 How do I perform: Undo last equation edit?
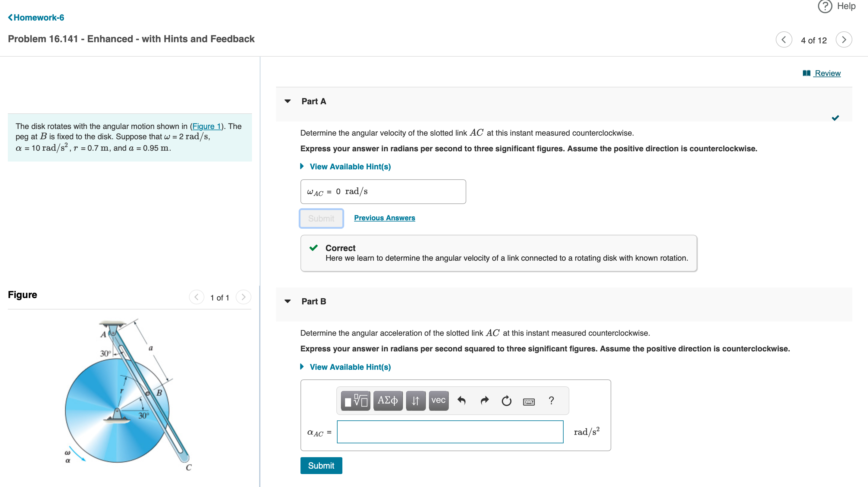click(x=461, y=401)
